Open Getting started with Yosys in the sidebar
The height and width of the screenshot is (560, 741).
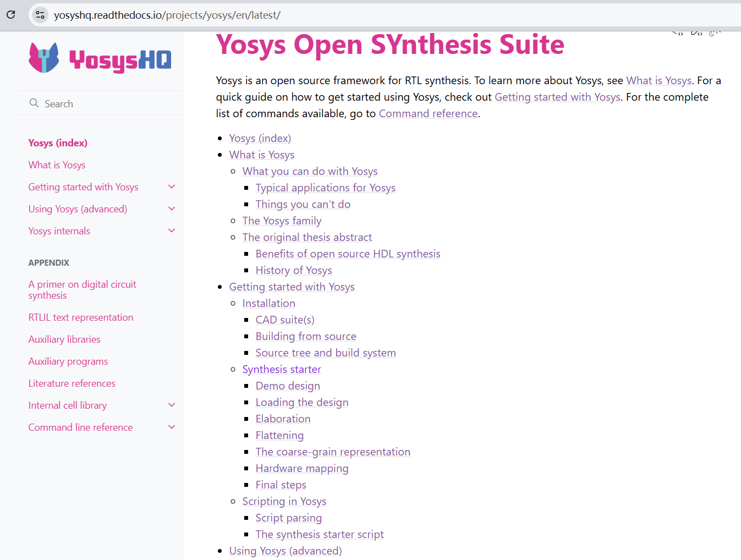click(x=83, y=187)
